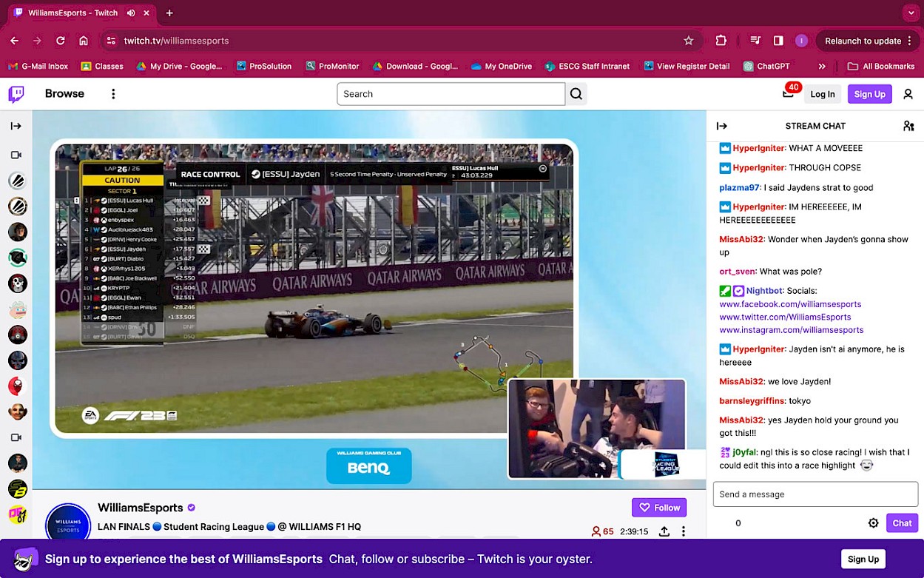
Task: Open the yellow-black SB avatar channel
Action: pos(18,488)
